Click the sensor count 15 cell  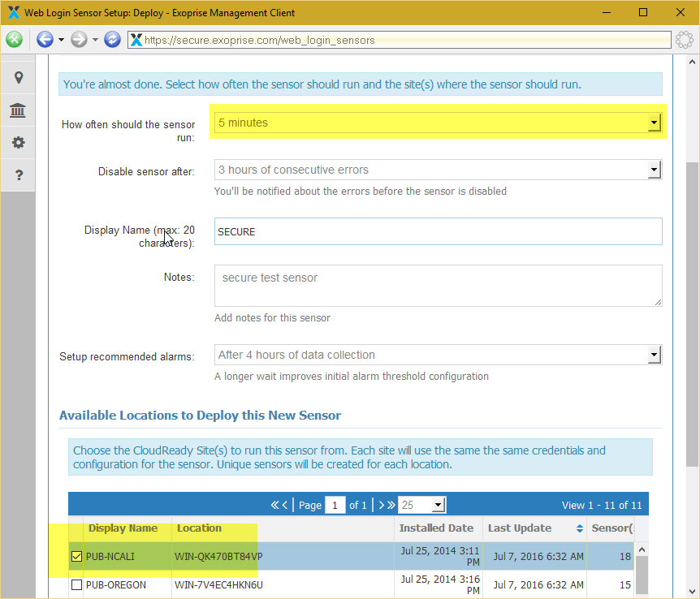(611, 584)
